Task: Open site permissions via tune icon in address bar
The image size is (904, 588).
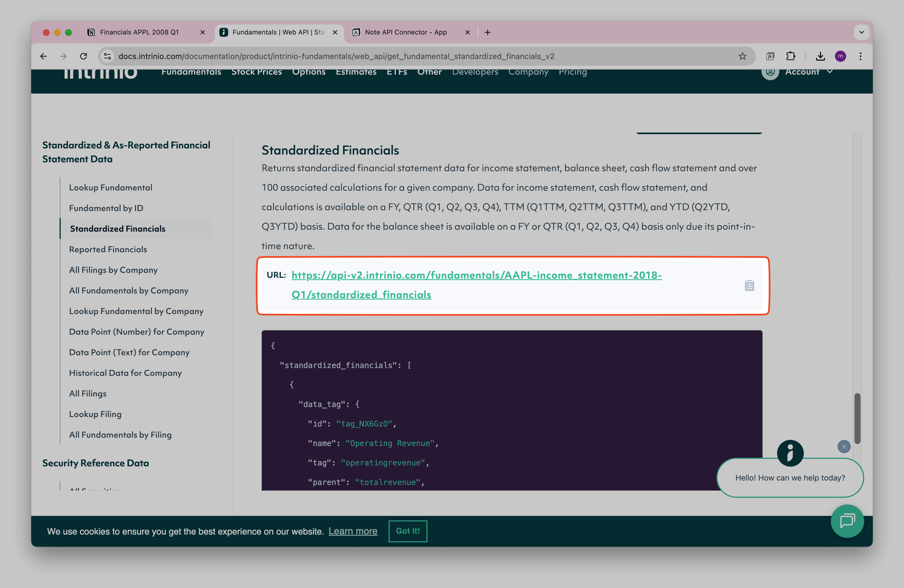Action: pyautogui.click(x=107, y=56)
